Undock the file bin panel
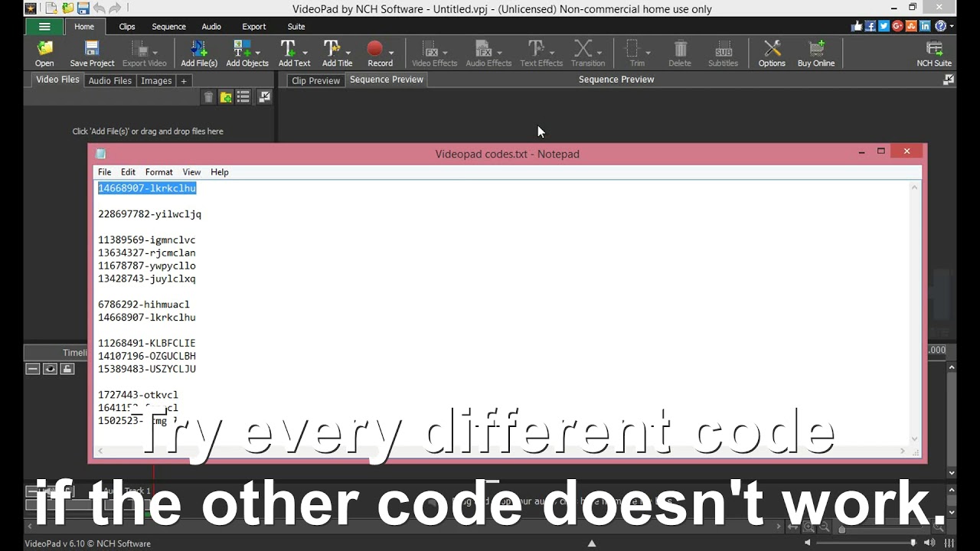The width and height of the screenshot is (980, 551). [264, 97]
